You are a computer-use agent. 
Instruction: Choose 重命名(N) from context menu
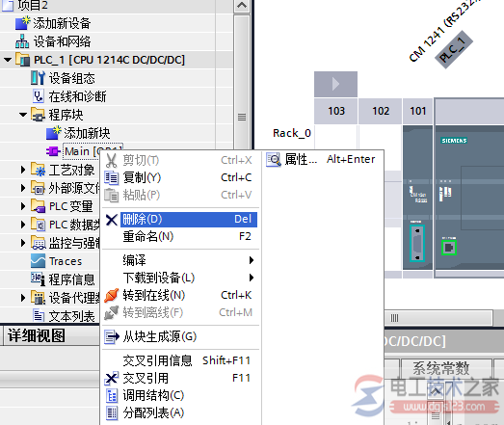pos(180,237)
